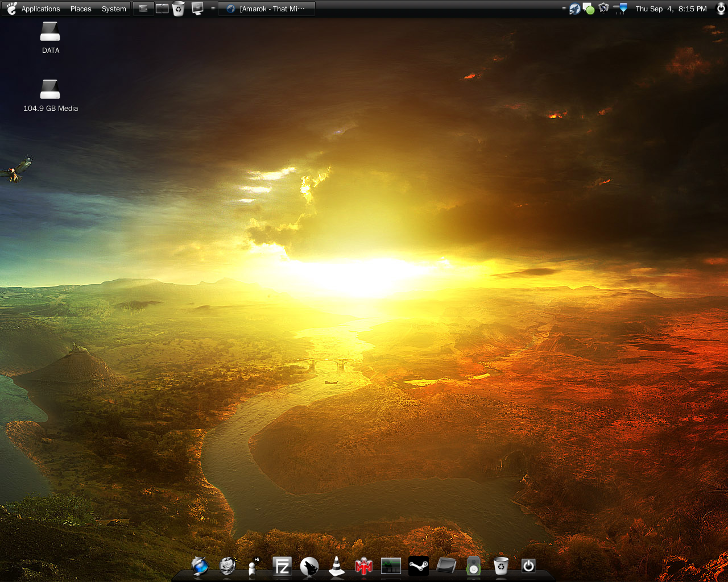
Task: Expand the drawer handle beside the tray icons
Action: pos(563,9)
